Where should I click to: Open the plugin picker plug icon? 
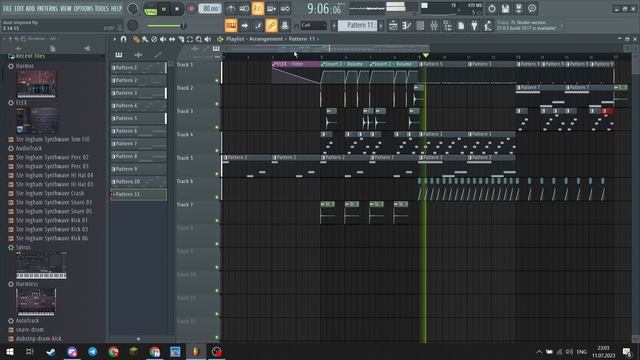point(474,26)
